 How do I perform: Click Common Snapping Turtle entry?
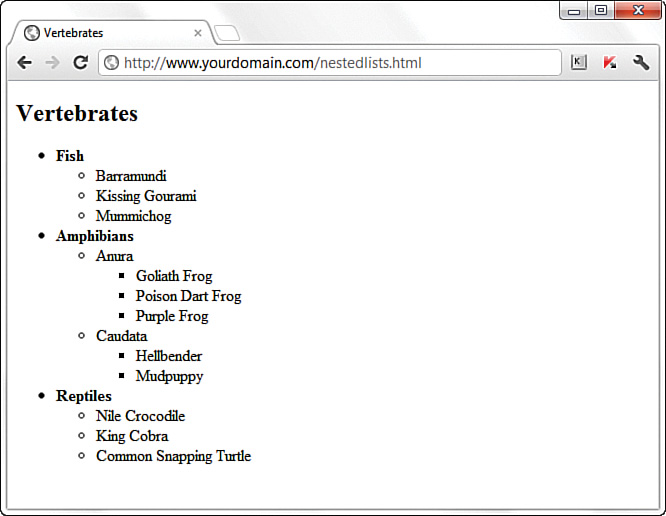[173, 457]
